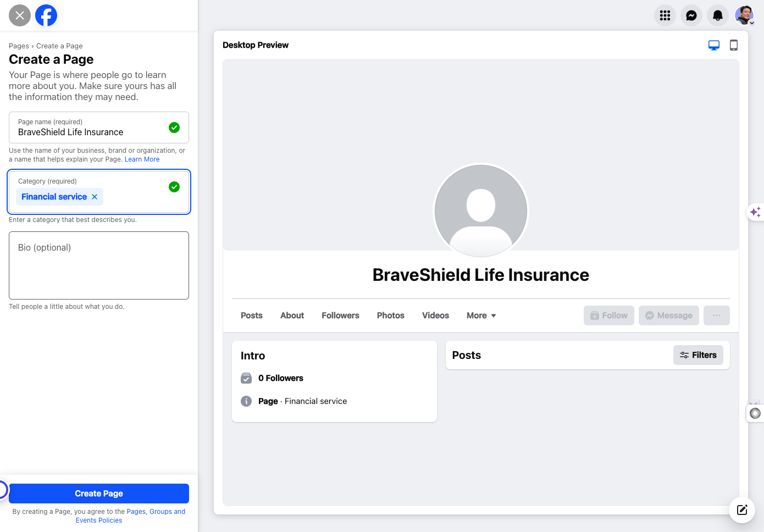The image size is (764, 532).
Task: Remove the Financial service category tag
Action: click(x=95, y=197)
